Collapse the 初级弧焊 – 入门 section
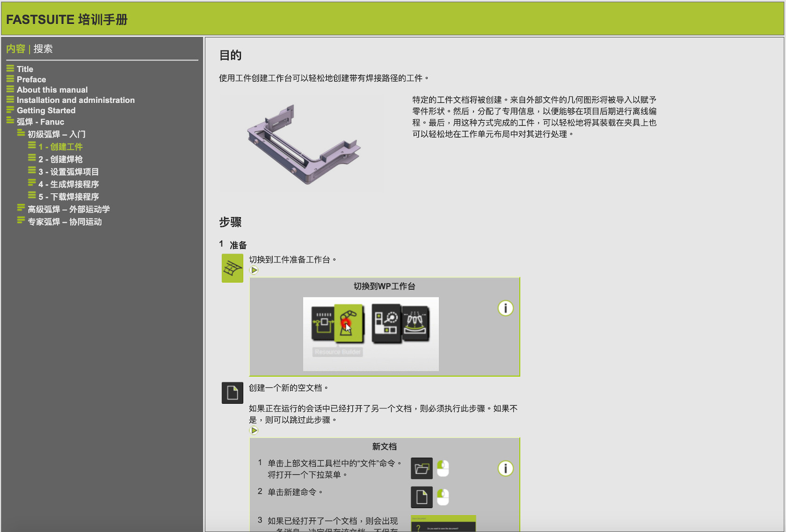 click(x=21, y=132)
